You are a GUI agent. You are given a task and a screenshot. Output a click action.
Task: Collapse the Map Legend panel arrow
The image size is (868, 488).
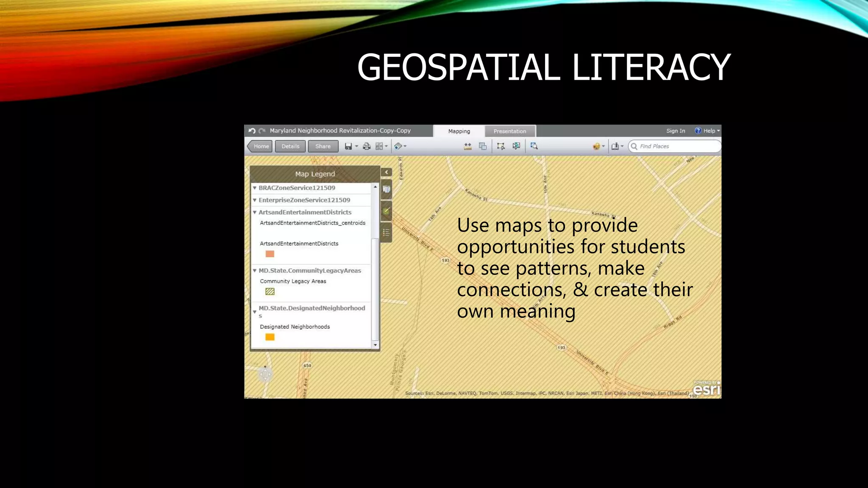coord(386,172)
